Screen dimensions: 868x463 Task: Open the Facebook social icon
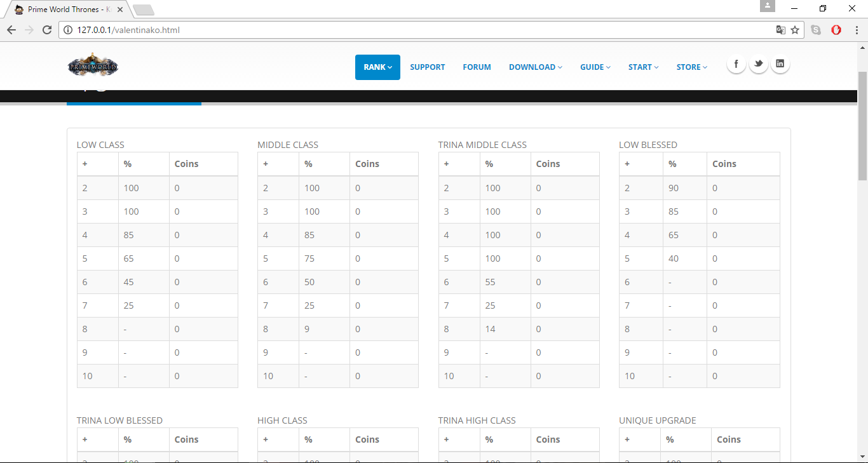(x=736, y=64)
